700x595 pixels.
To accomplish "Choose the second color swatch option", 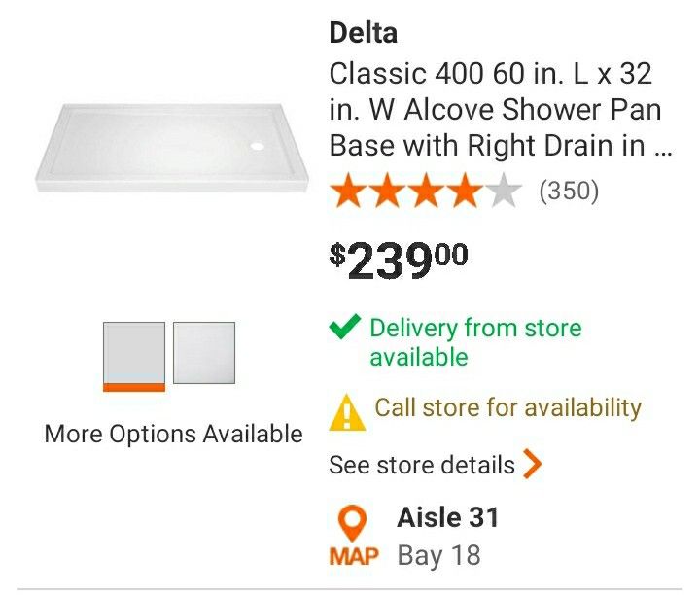I will point(204,353).
